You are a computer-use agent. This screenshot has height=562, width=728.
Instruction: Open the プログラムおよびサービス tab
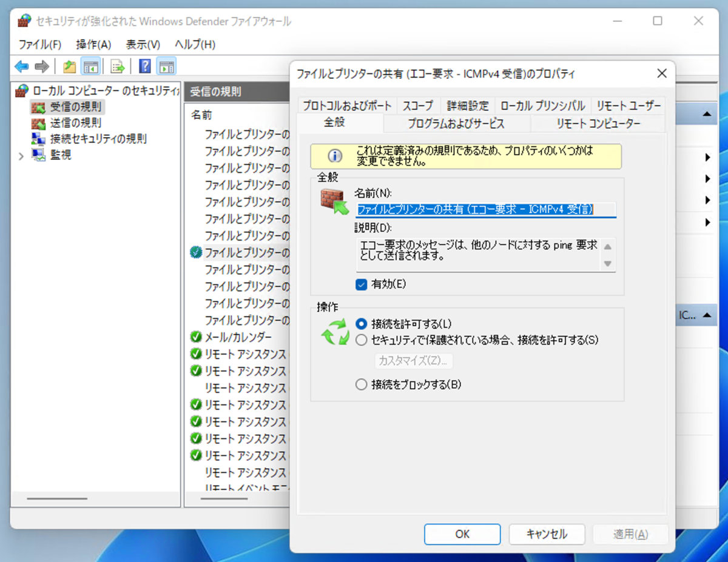(456, 124)
